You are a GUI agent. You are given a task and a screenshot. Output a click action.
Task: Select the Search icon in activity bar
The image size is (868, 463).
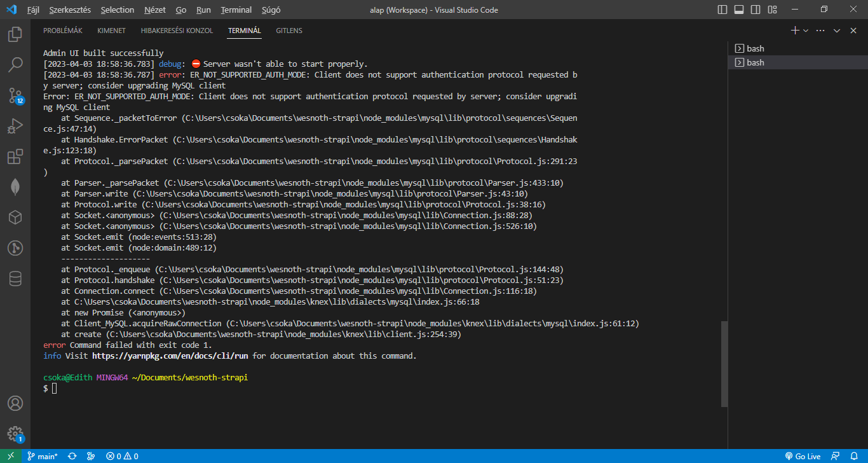[x=15, y=65]
